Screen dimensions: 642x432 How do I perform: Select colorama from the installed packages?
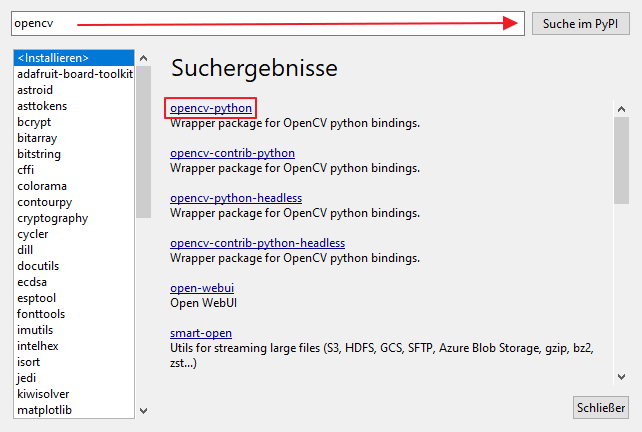[41, 186]
